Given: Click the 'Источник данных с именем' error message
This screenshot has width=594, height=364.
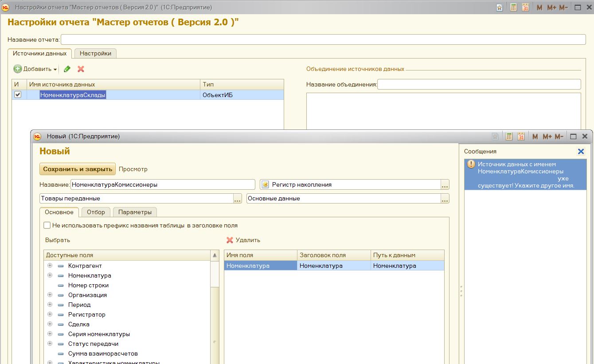Looking at the screenshot, I should tap(526, 175).
